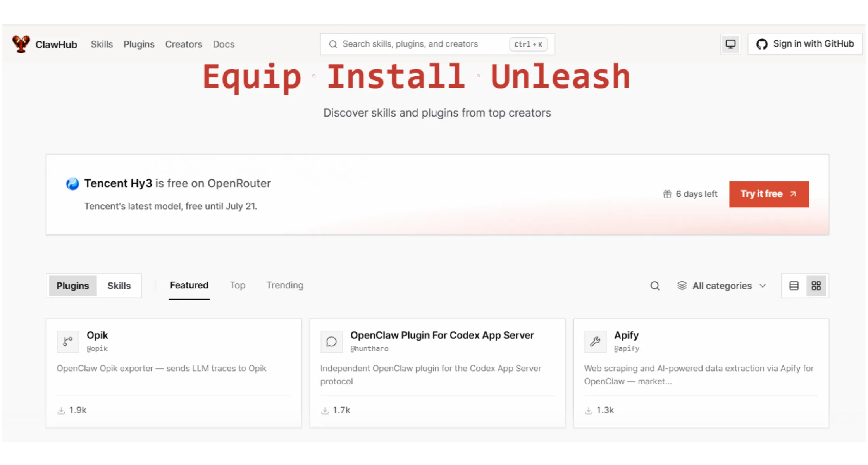
Task: Click the 1.9k download count
Action: point(77,410)
